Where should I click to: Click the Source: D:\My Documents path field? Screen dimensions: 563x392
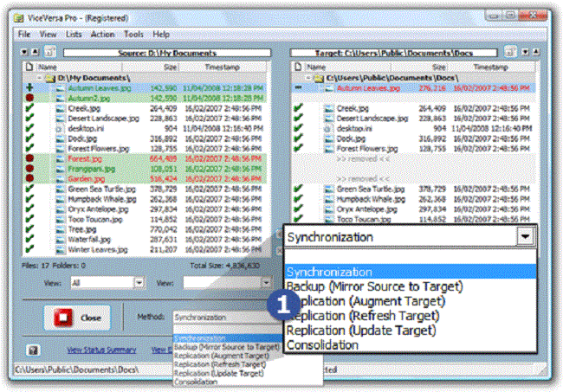pos(167,53)
